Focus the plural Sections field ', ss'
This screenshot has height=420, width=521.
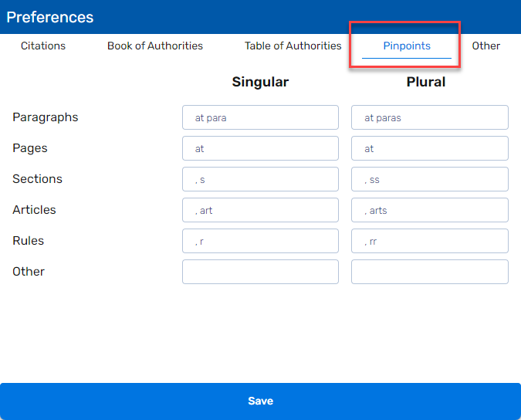[x=430, y=179]
